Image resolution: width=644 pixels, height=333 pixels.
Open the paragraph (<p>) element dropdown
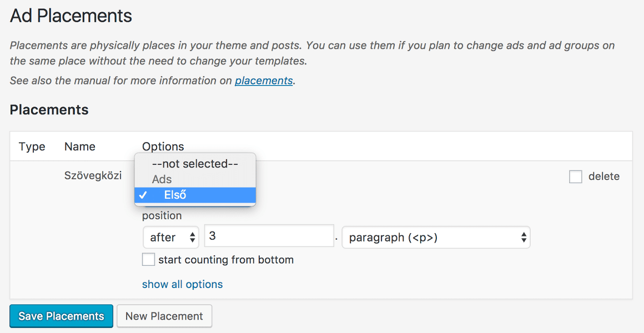click(x=436, y=238)
